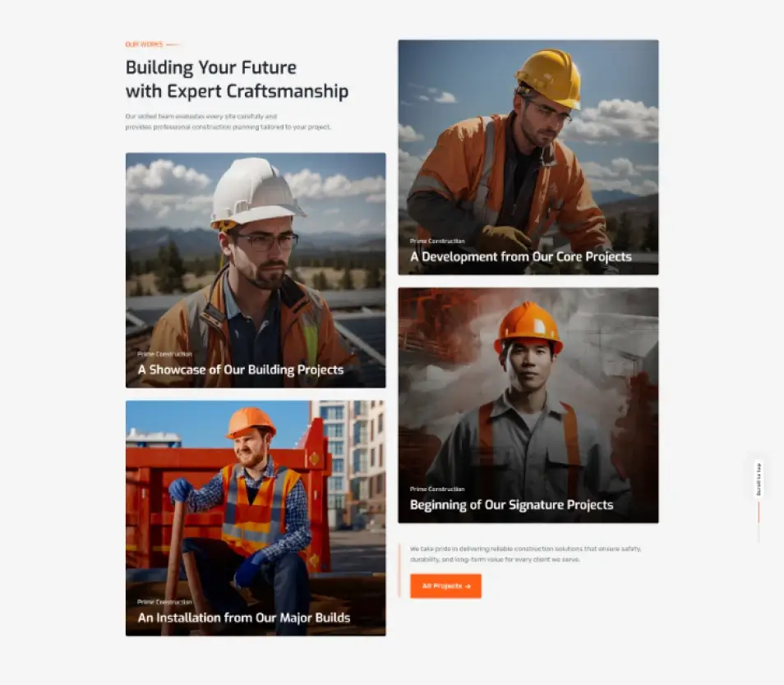This screenshot has width=784, height=685.
Task: Click the All Projects button
Action: [x=445, y=586]
